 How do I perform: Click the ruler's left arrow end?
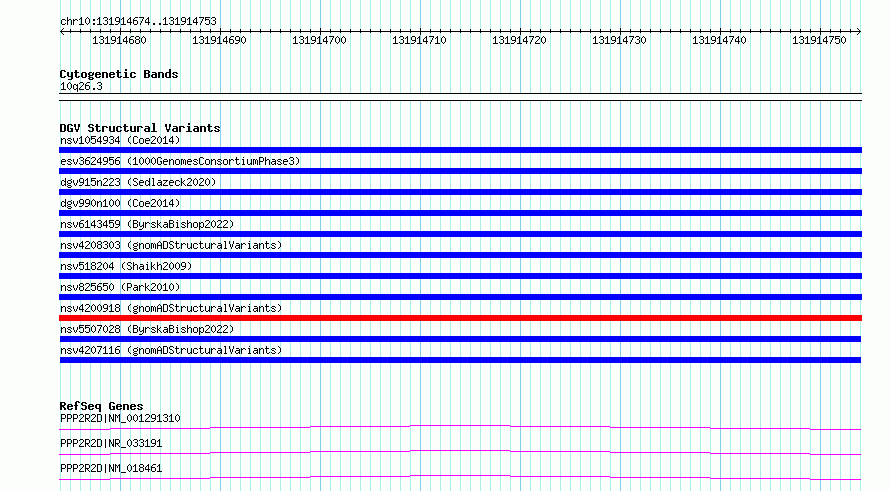click(62, 31)
